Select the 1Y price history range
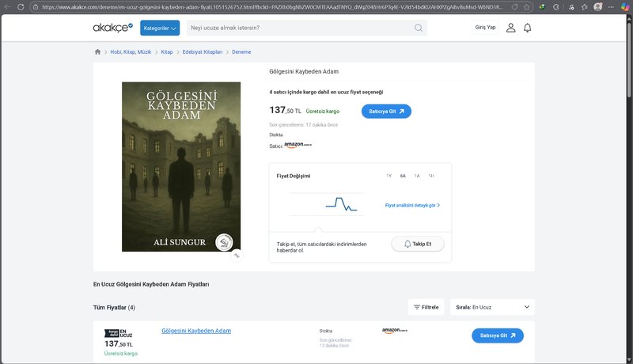The height and width of the screenshot is (364, 633). click(x=389, y=176)
